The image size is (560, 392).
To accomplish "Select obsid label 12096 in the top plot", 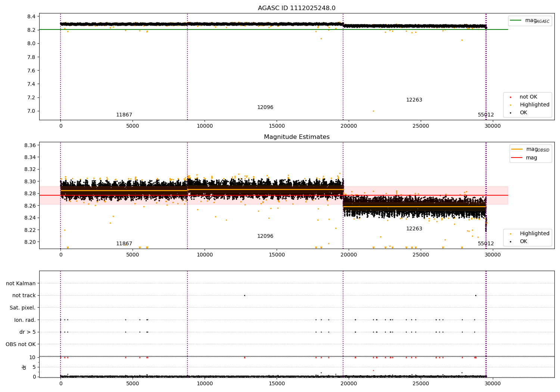I will pyautogui.click(x=265, y=108).
